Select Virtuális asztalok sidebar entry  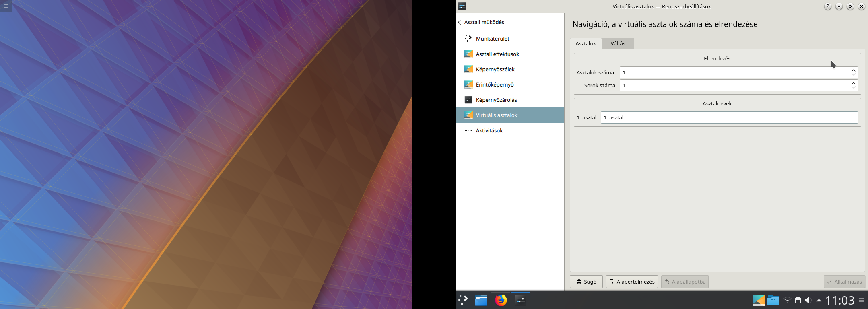[x=510, y=115]
